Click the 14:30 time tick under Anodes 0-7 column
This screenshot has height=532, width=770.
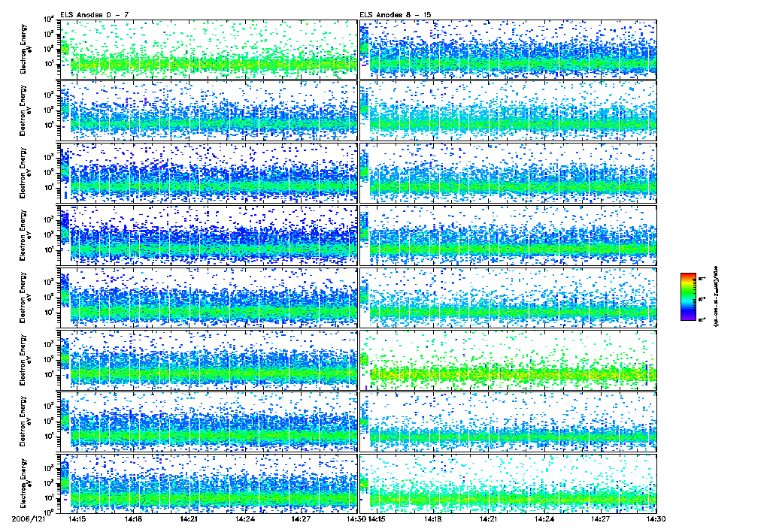(x=356, y=518)
